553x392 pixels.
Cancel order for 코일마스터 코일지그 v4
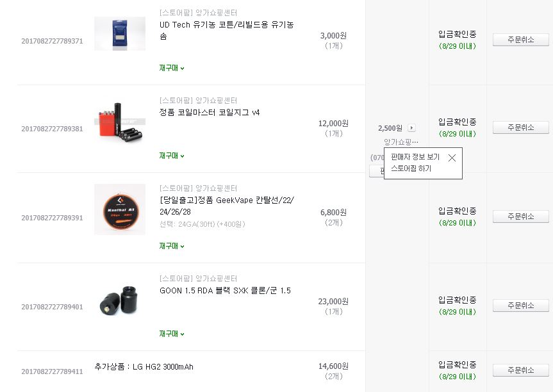[x=520, y=127]
